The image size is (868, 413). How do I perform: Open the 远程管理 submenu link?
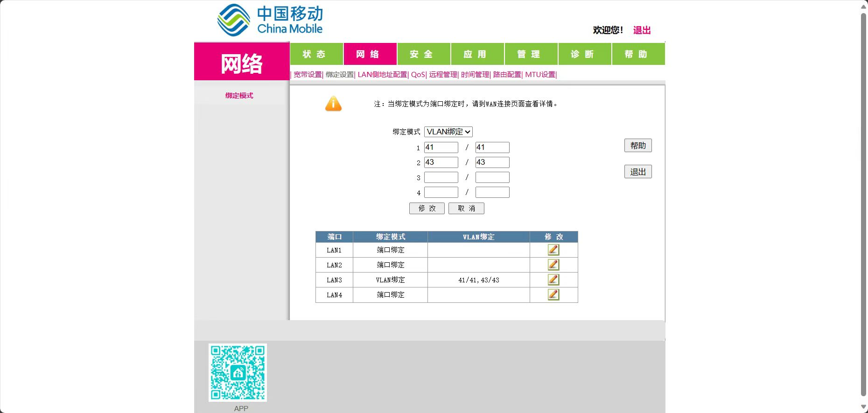[443, 75]
